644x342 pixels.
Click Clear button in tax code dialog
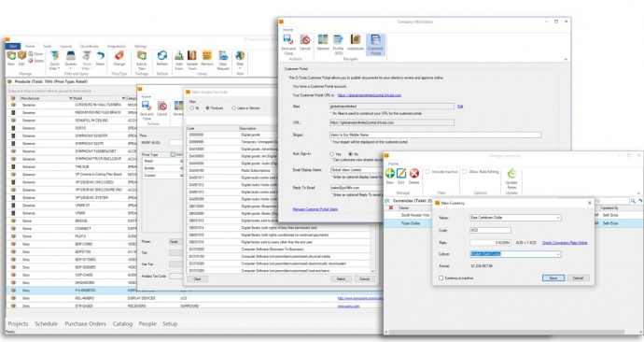coord(197,278)
